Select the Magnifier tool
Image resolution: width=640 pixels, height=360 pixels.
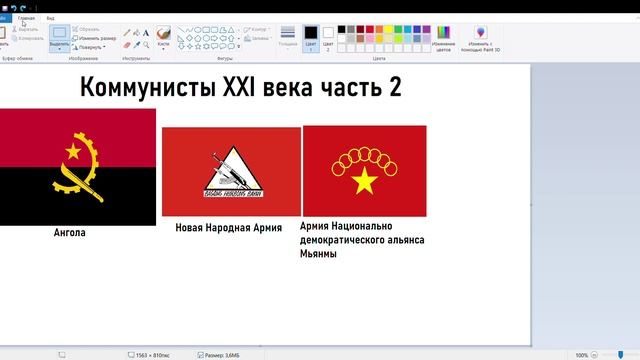(146, 45)
